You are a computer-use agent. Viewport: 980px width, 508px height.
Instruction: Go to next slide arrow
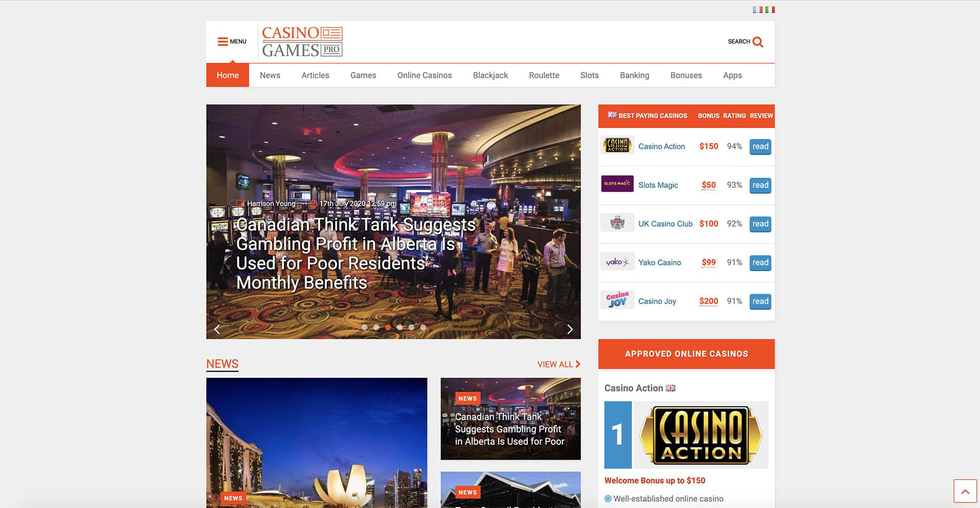point(570,329)
